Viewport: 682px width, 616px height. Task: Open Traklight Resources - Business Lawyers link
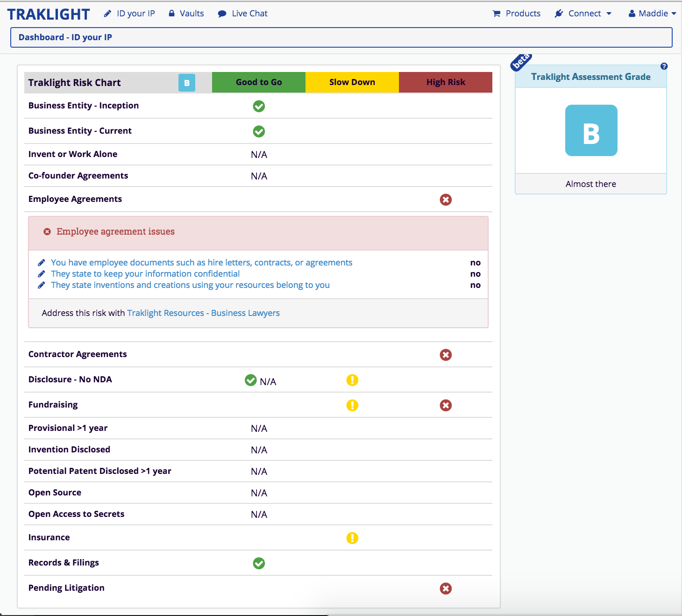pos(203,313)
